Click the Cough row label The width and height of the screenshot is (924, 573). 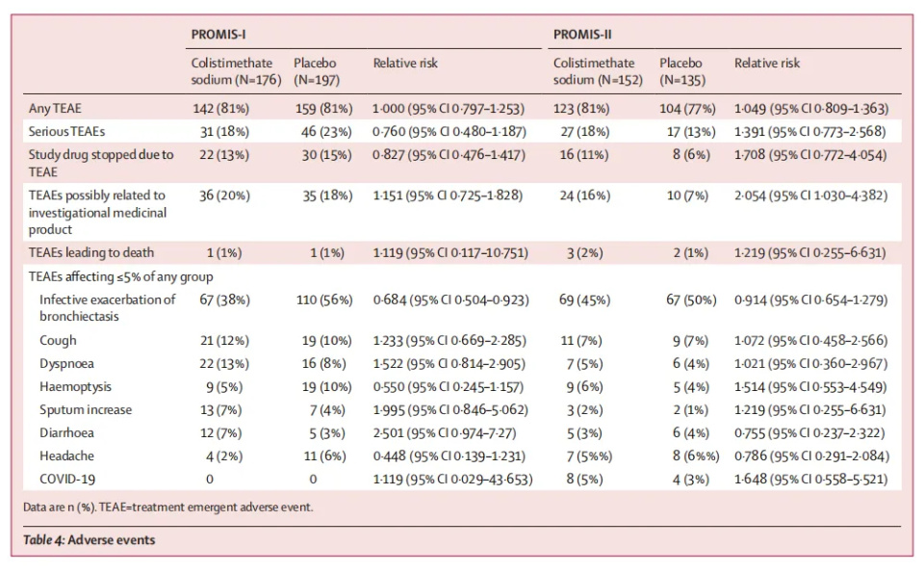[x=58, y=340]
